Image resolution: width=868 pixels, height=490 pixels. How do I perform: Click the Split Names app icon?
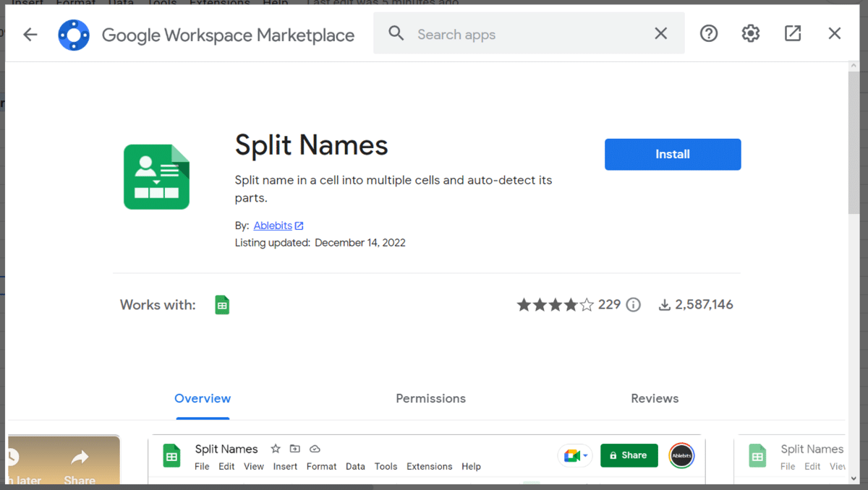(156, 177)
